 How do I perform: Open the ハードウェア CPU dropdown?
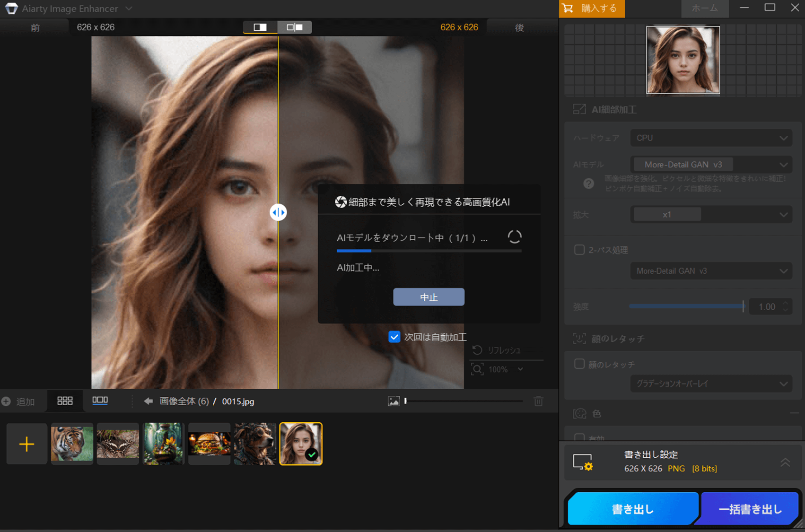coord(711,138)
